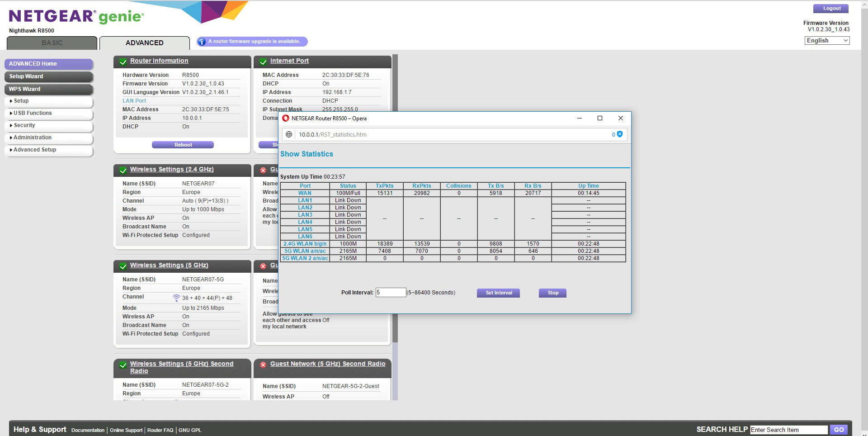Click the Documentation link in the footer
Screen dimensions: 868x436
point(88,430)
